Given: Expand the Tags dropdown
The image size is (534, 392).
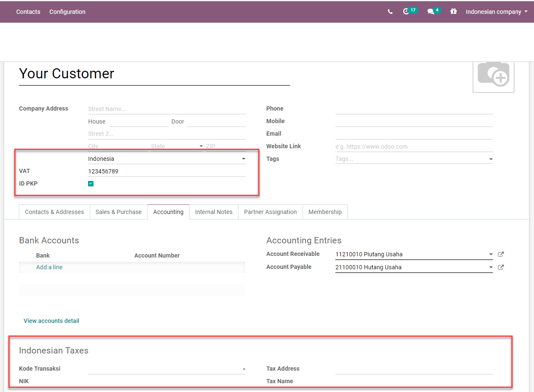Looking at the screenshot, I should 491,159.
